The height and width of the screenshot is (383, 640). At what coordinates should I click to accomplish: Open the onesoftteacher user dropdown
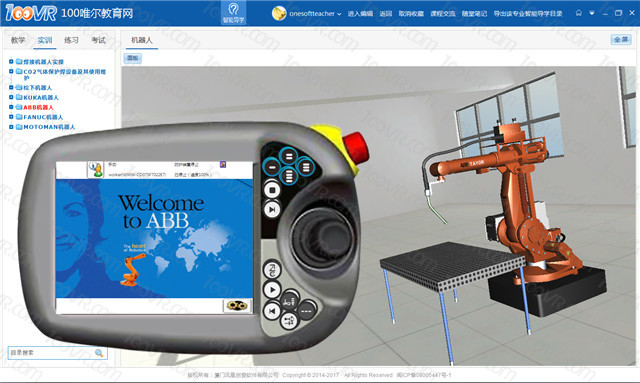tap(307, 13)
